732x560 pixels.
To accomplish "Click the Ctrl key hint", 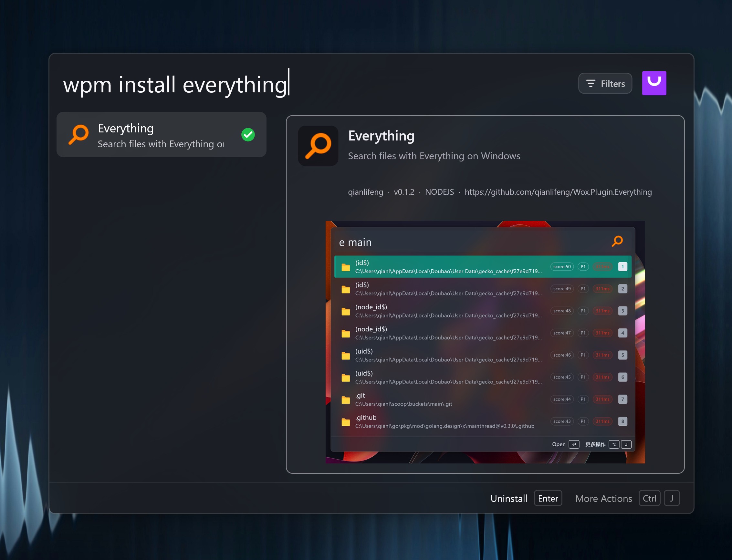I will [649, 498].
